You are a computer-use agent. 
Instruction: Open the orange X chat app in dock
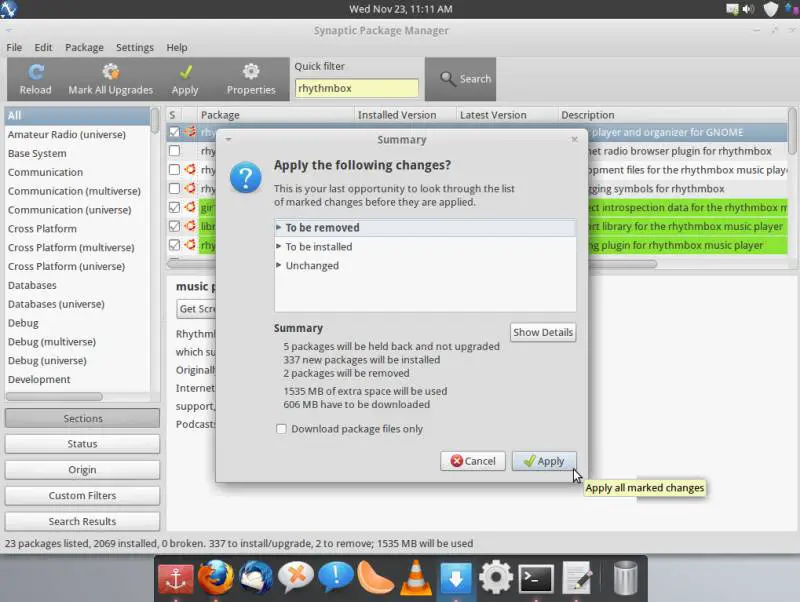[x=296, y=578]
